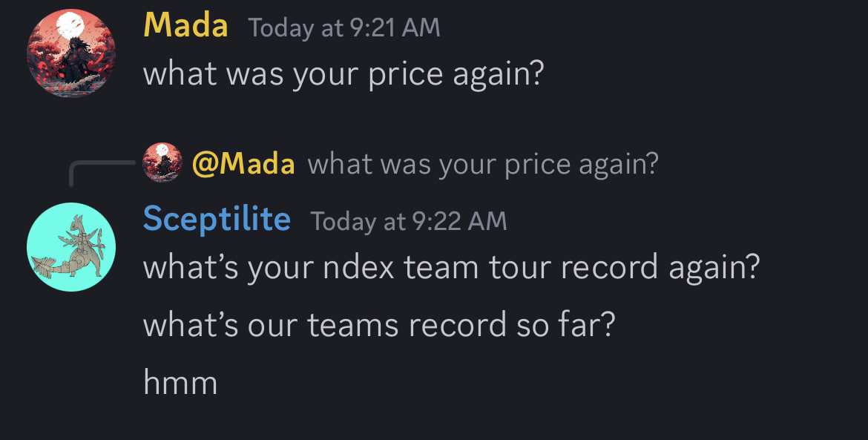
Task: Click Sceptilite's teal avatar picture
Action: (x=70, y=246)
